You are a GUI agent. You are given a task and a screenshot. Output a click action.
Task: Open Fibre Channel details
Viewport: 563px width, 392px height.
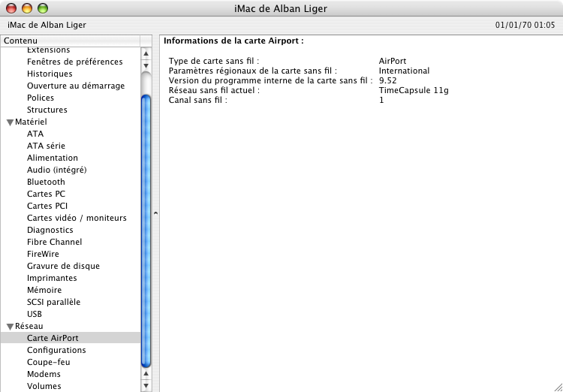(54, 242)
